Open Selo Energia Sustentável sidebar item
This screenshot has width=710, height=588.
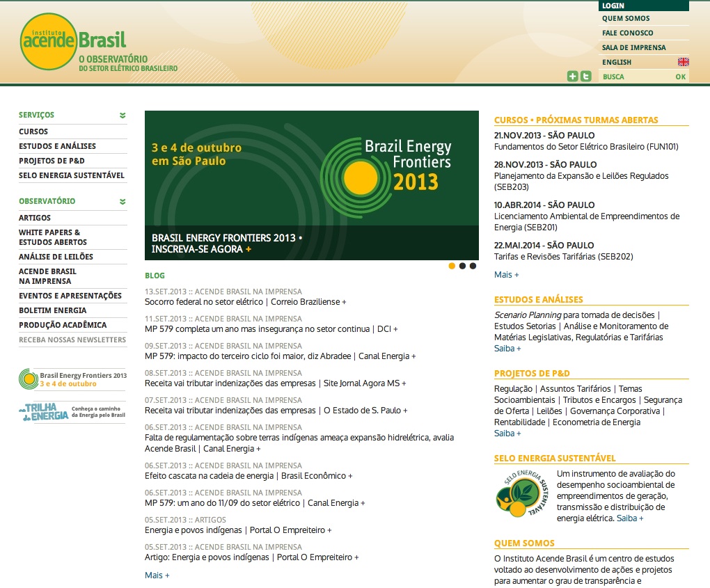coord(72,175)
